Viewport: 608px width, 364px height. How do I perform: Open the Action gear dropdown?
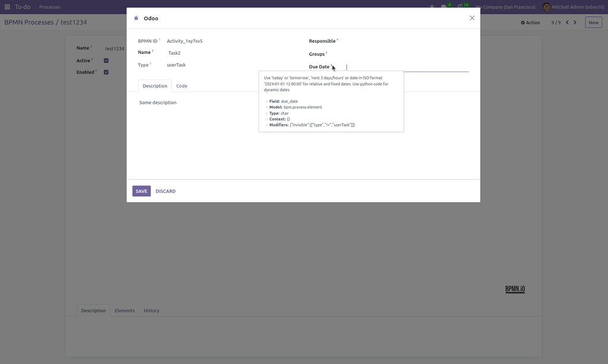[x=530, y=23]
